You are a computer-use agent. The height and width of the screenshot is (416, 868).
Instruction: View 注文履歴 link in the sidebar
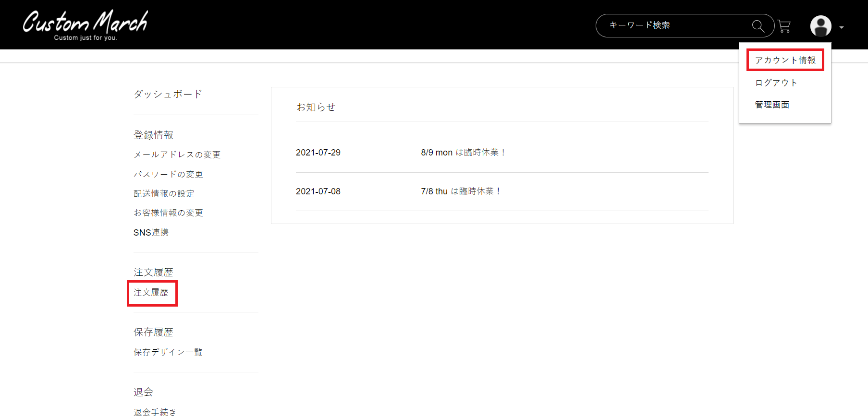pos(151,292)
